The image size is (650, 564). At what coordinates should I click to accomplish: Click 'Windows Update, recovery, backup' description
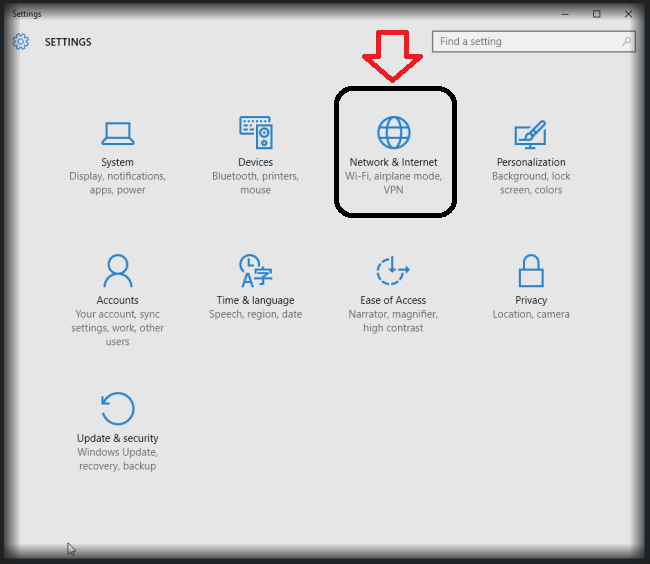118,459
